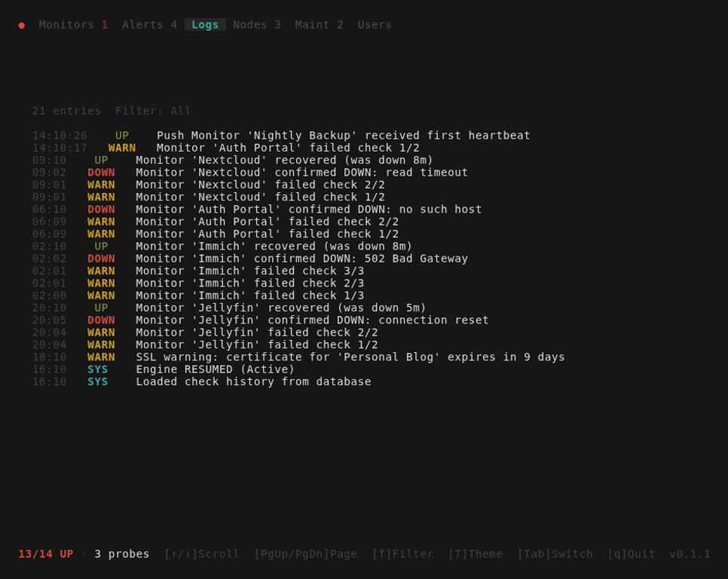Select Auth Portal DOWN no such host entry

tap(257, 210)
